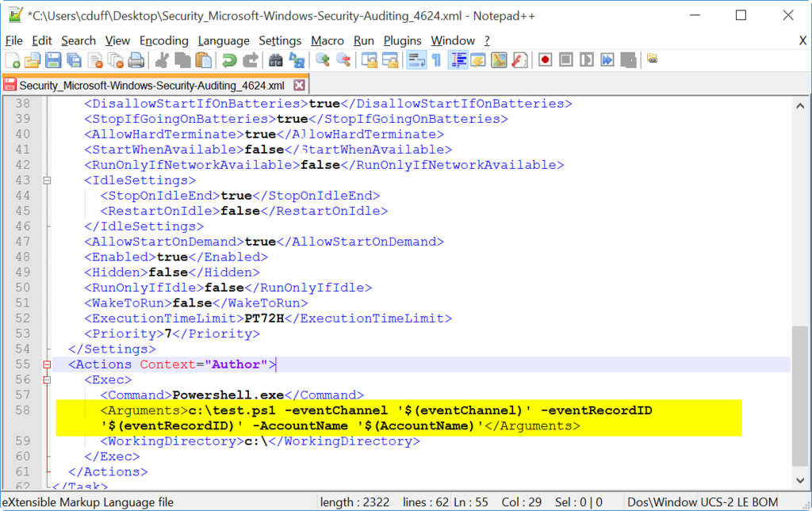This screenshot has width=812, height=511.
Task: Toggle show all characters (paragraph mark icon)
Action: pos(436,59)
